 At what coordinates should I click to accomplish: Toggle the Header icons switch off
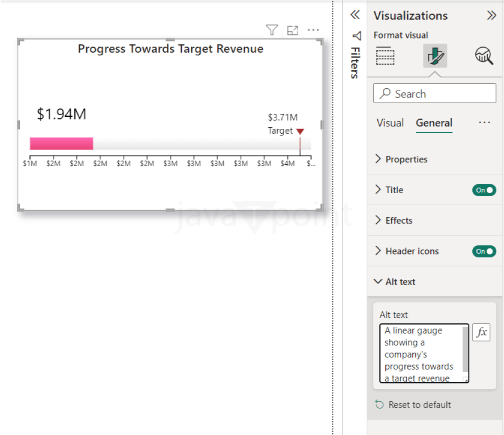point(484,251)
